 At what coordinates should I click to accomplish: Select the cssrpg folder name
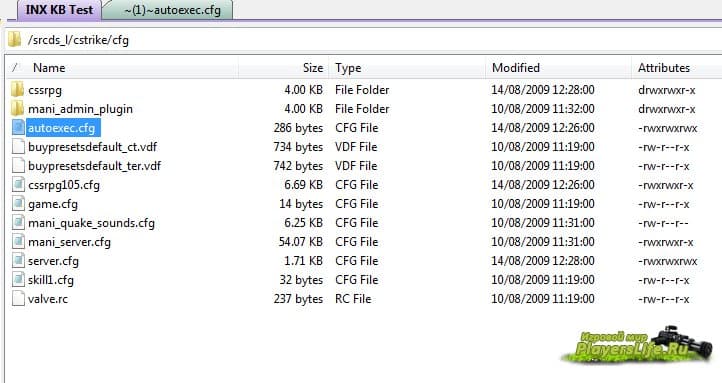45,90
